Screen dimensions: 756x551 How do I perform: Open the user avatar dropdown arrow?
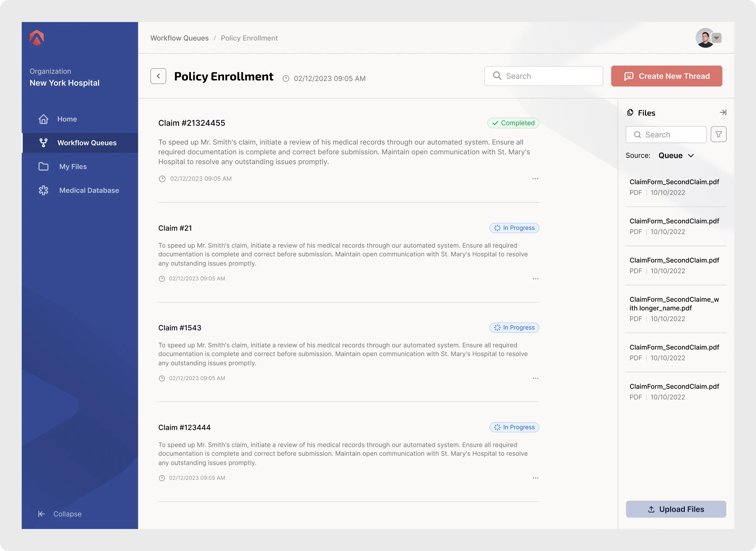[716, 38]
